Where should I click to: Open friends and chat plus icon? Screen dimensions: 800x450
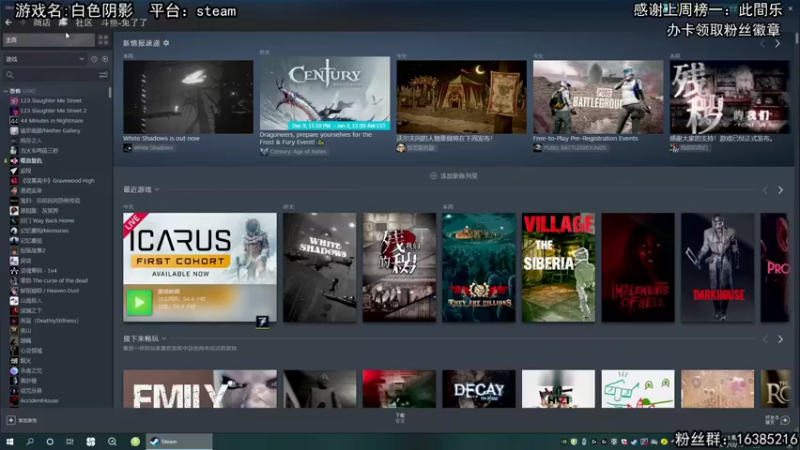[785, 420]
